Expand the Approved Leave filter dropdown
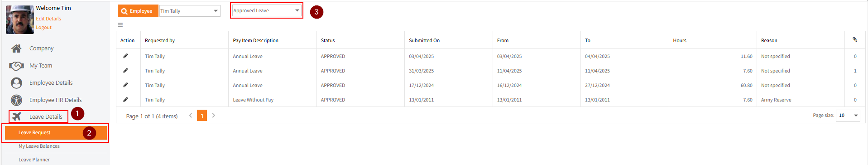Screen dimensions: 868x165 click(x=267, y=10)
